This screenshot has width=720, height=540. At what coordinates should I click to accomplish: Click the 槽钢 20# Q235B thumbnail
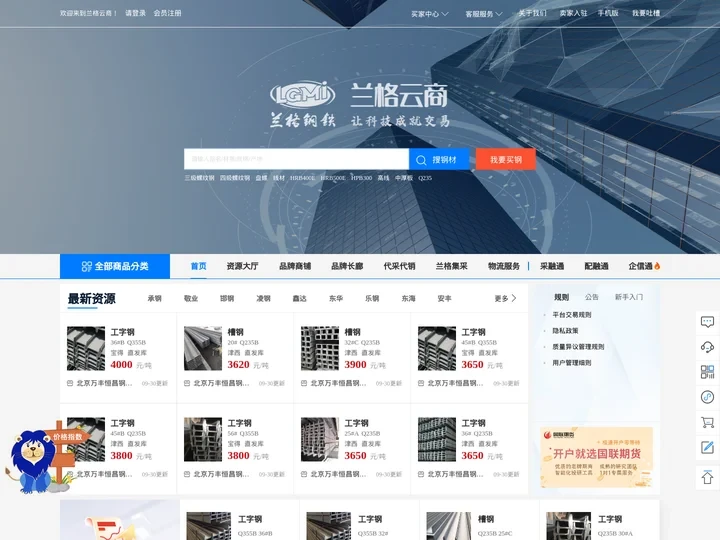pyautogui.click(x=203, y=349)
